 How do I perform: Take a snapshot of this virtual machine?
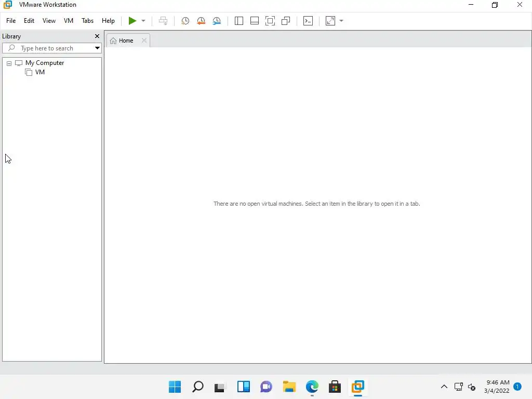(x=185, y=21)
